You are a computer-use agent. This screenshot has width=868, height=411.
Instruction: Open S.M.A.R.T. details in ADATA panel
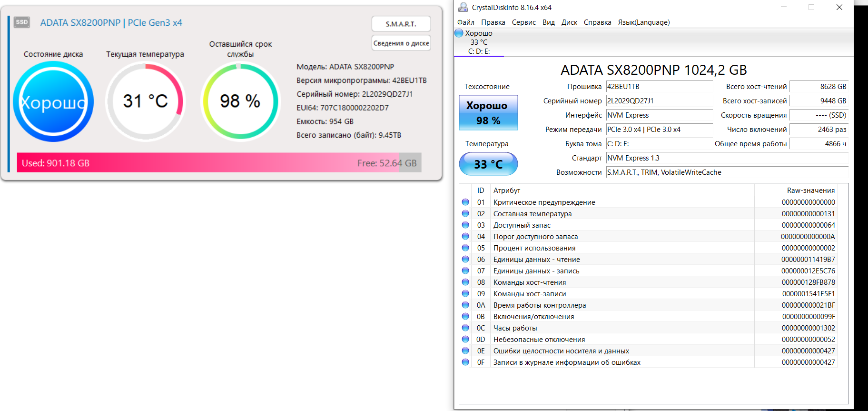click(401, 24)
